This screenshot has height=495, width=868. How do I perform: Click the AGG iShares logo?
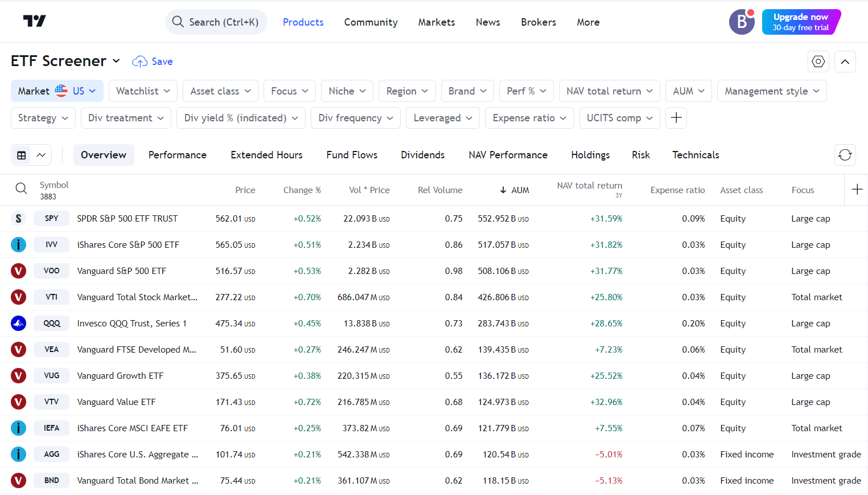point(18,455)
